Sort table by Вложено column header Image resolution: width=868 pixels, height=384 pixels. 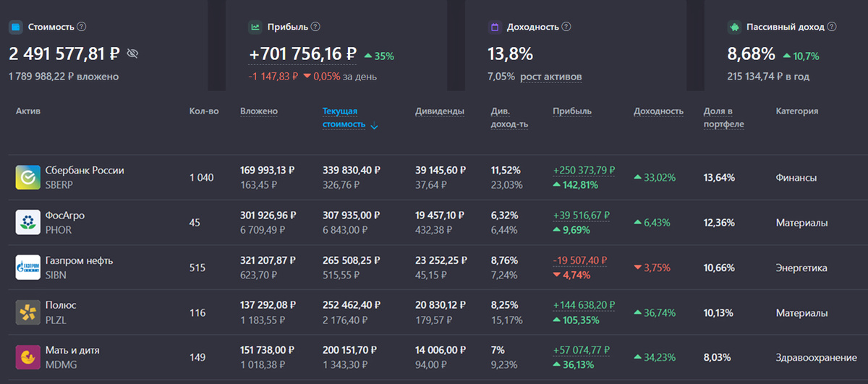259,111
